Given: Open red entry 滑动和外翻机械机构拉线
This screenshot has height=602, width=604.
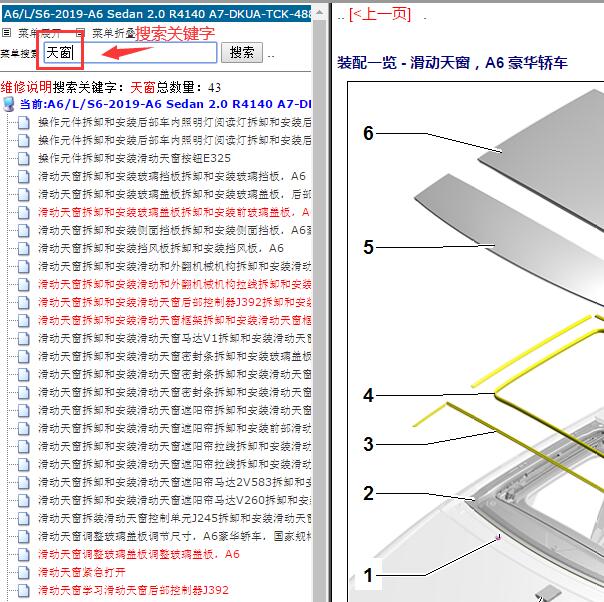Looking at the screenshot, I should pyautogui.click(x=174, y=284).
